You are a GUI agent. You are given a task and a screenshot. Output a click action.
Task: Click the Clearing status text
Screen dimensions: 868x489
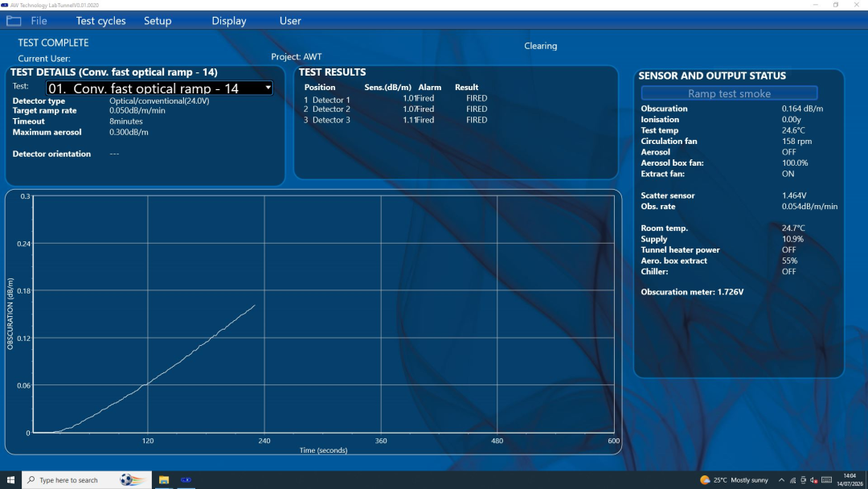(x=540, y=46)
